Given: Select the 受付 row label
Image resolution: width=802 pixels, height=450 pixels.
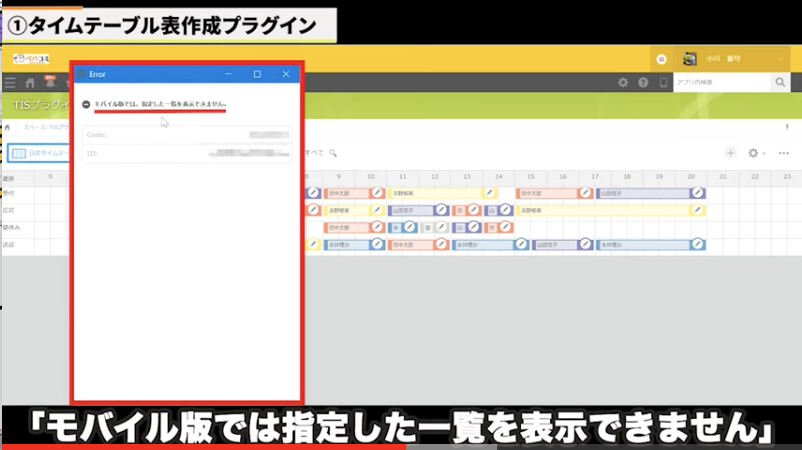Looking at the screenshot, I should click(x=9, y=192).
